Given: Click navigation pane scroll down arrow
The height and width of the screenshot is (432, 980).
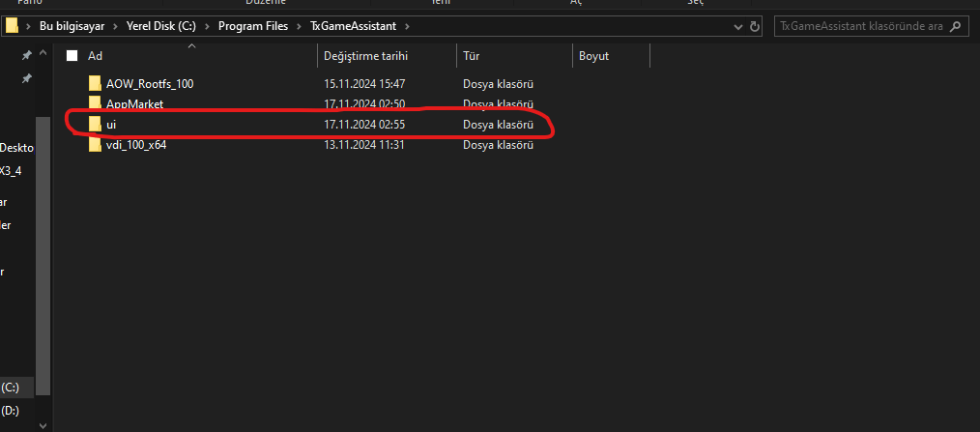Looking at the screenshot, I should (43, 425).
